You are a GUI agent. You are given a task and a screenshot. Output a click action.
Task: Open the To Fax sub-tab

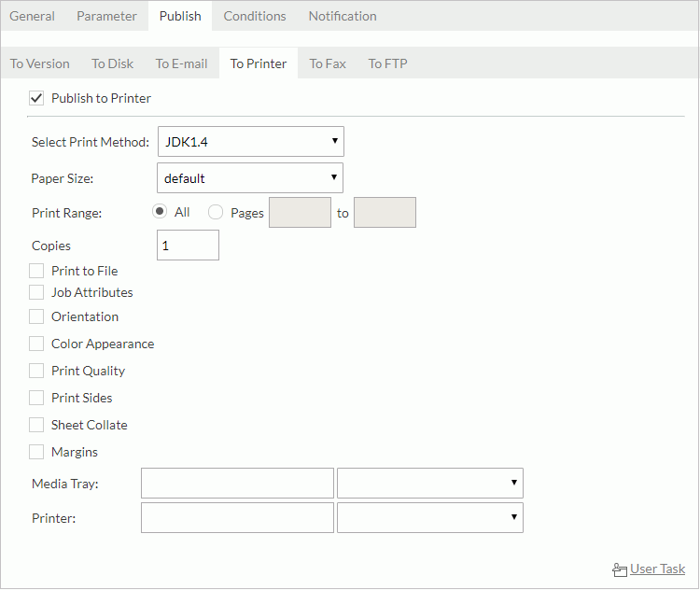point(328,63)
